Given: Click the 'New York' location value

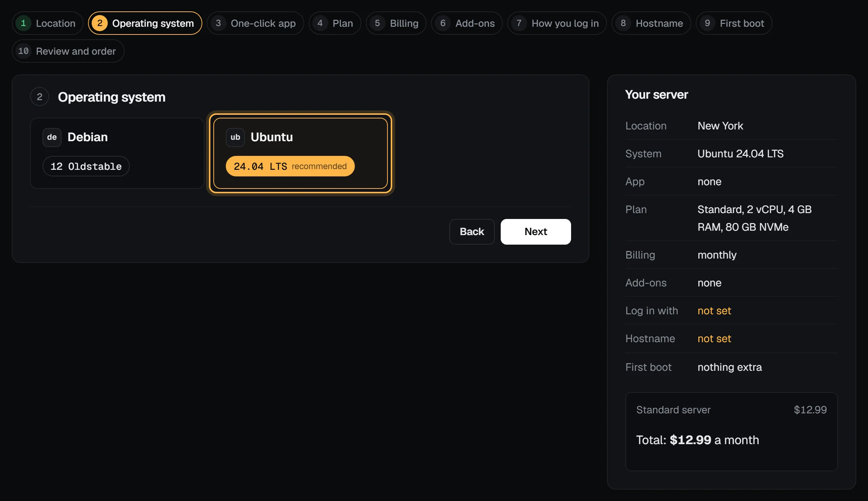Looking at the screenshot, I should 720,126.
